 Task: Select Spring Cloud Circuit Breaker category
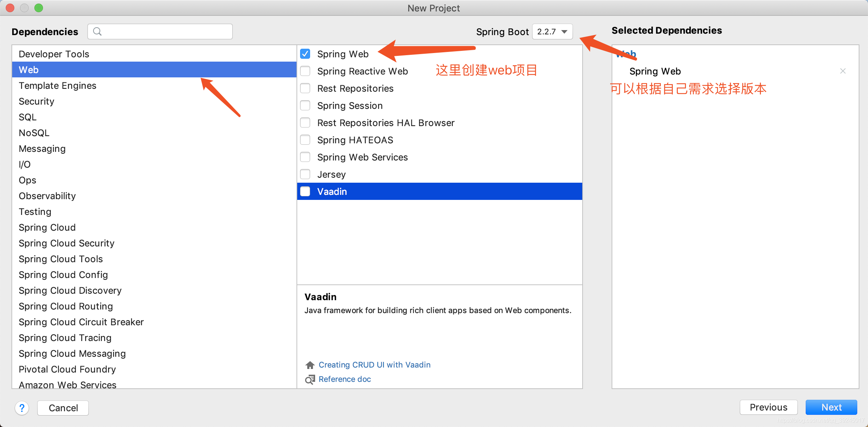point(154,322)
